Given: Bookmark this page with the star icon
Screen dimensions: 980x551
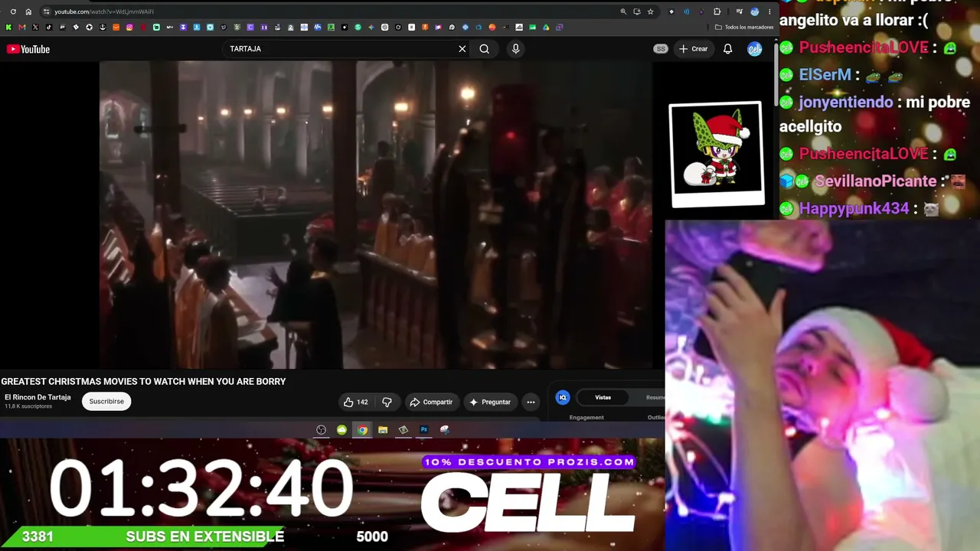Looking at the screenshot, I should pyautogui.click(x=651, y=11).
